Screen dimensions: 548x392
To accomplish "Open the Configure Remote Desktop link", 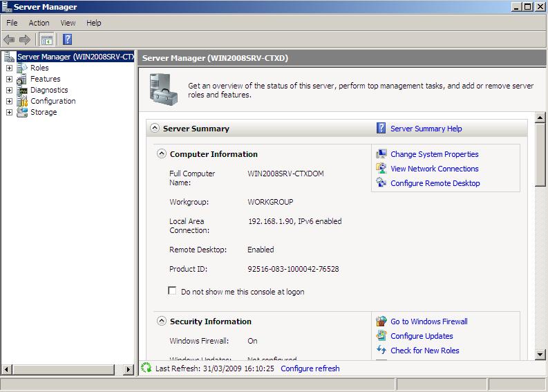I will tap(435, 183).
